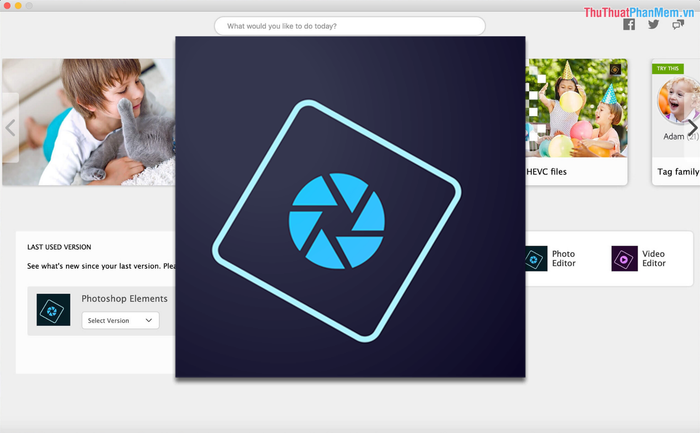This screenshot has height=433, width=700.
Task: Click the Photo Editor label
Action: 563,258
